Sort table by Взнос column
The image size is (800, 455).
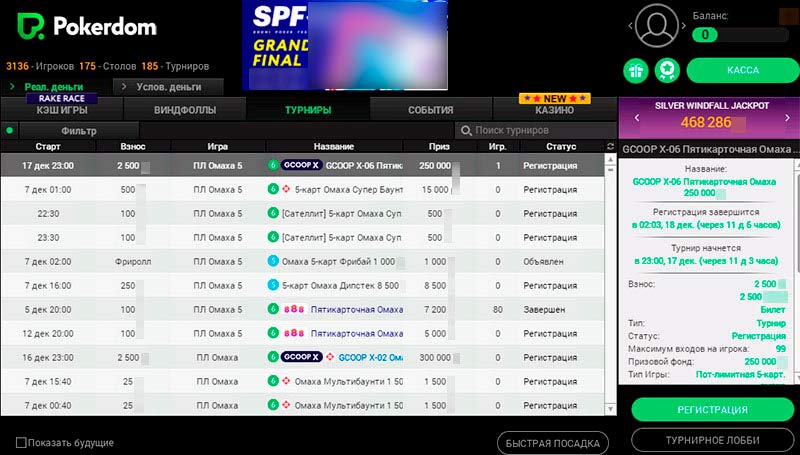(133, 146)
